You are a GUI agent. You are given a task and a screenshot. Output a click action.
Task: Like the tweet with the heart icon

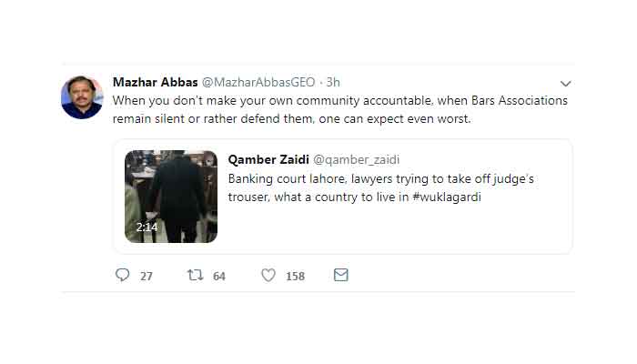[268, 275]
